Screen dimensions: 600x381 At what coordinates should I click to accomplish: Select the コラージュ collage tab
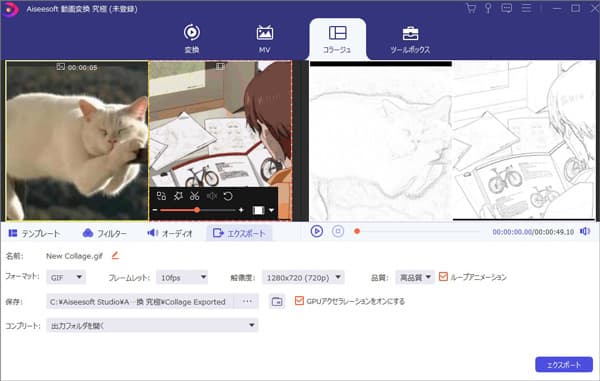337,39
